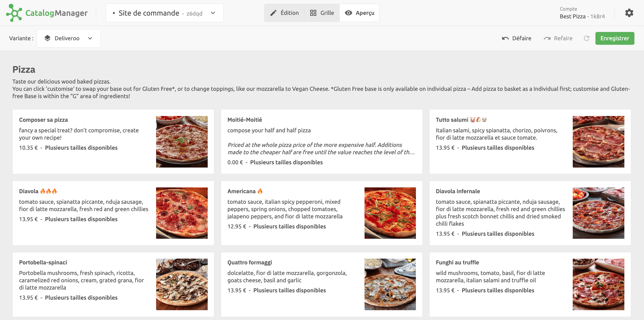Click the Pizza category heading
The image size is (644, 320).
(24, 69)
